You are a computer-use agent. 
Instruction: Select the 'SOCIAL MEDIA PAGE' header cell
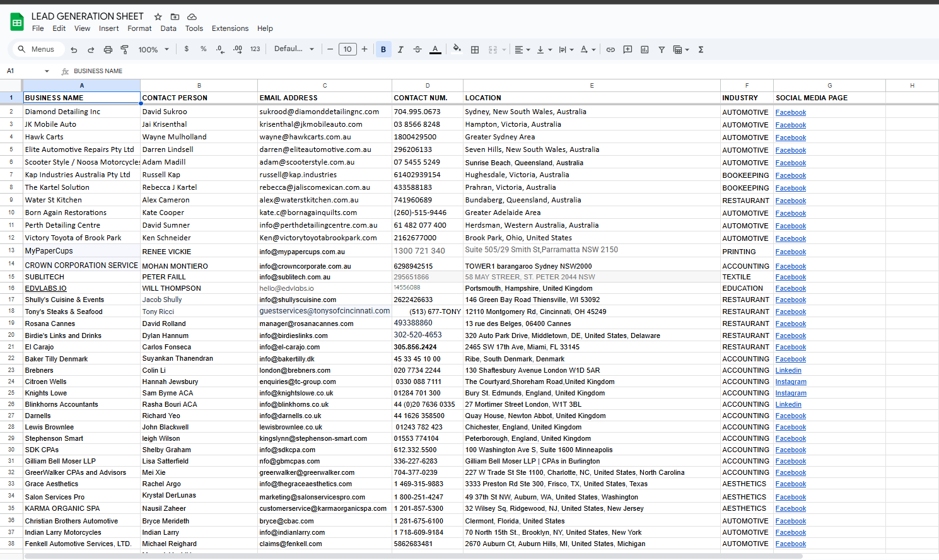(829, 98)
